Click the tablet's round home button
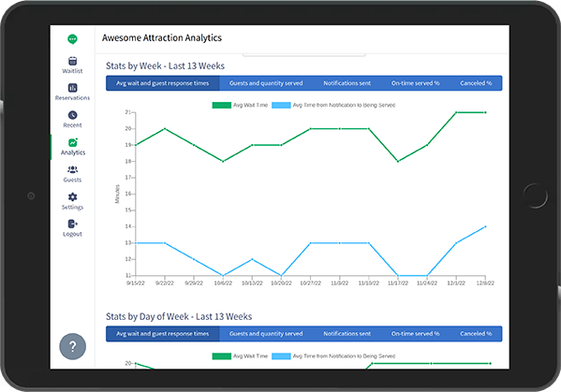This screenshot has width=561, height=392. [535, 196]
